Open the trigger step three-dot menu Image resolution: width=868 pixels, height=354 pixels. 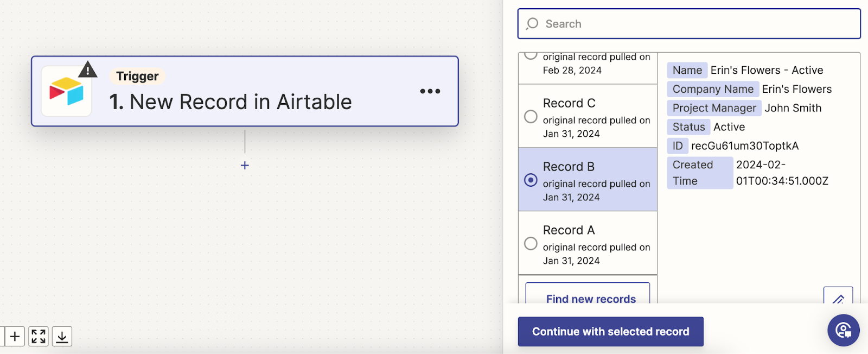430,91
